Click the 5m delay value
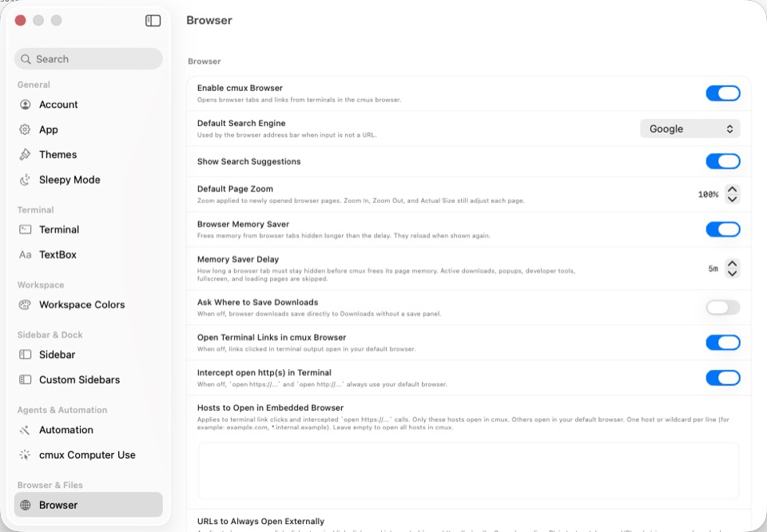 coord(713,269)
